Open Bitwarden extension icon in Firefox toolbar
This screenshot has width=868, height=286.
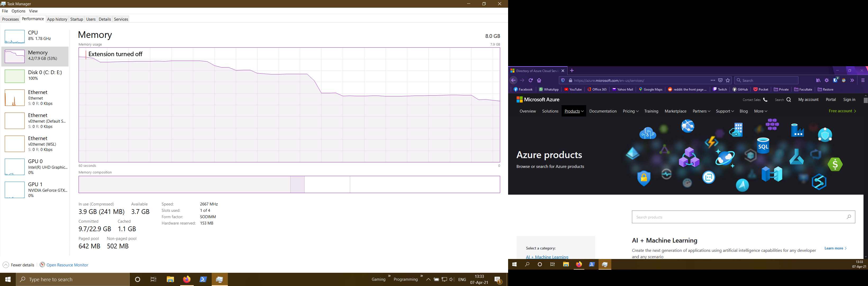[835, 80]
